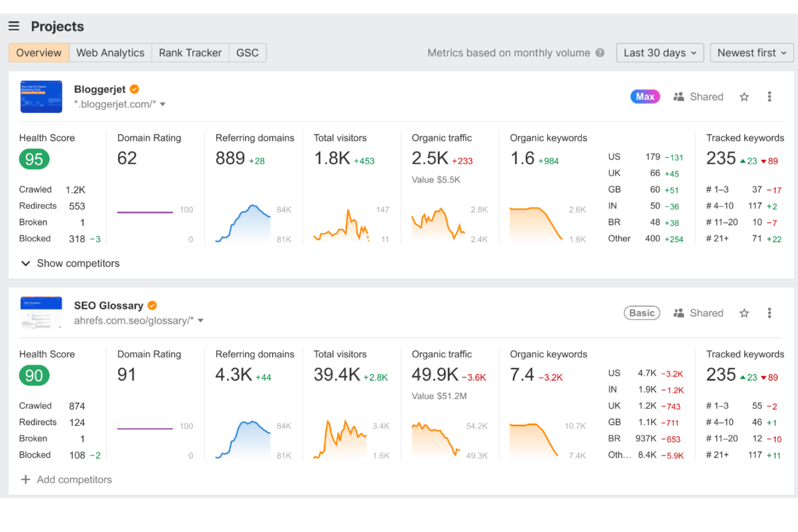The height and width of the screenshot is (532, 798).
Task: Click the Bloggerjet verified badge icon
Action: (x=134, y=89)
